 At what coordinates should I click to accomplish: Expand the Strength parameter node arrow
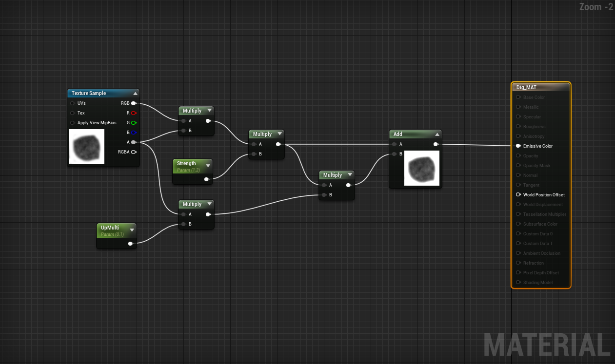tap(208, 166)
